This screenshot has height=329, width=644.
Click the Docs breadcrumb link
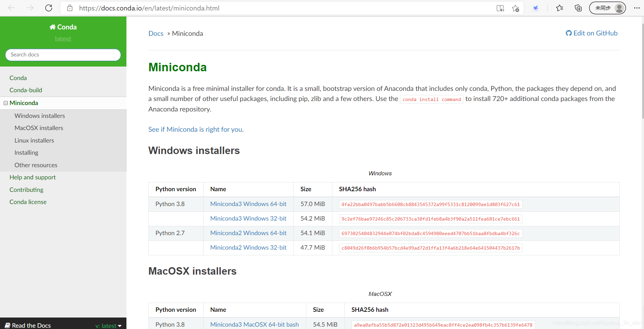point(156,33)
